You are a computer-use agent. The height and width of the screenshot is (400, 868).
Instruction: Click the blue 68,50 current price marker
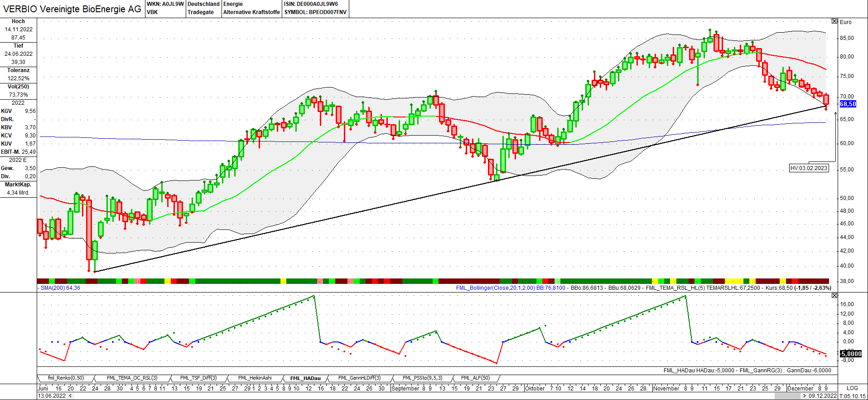point(848,104)
